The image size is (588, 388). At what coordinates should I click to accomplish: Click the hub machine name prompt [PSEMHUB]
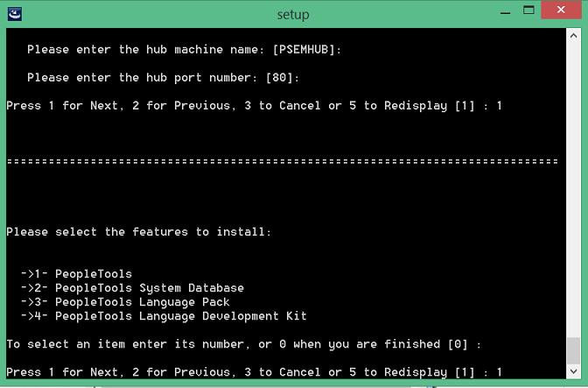[x=185, y=50]
